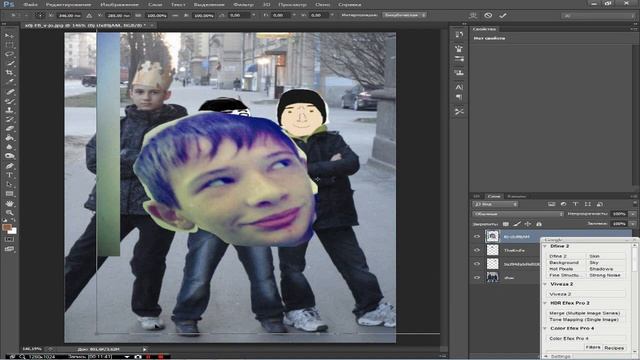Select the History Brush tool
Image resolution: width=640 pixels, height=360 pixels.
[x=9, y=119]
